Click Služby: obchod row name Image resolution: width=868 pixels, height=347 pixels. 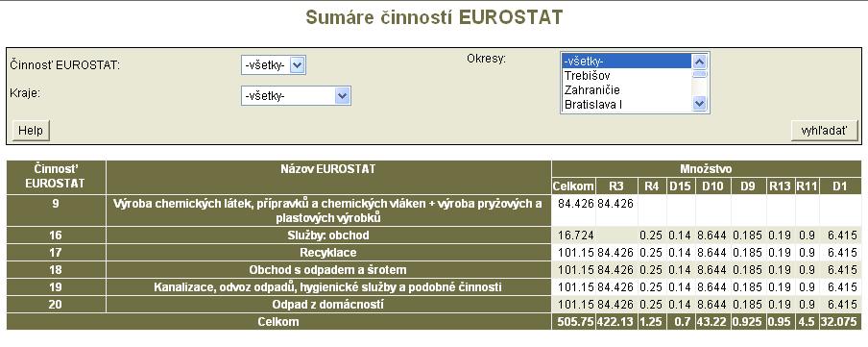point(328,235)
